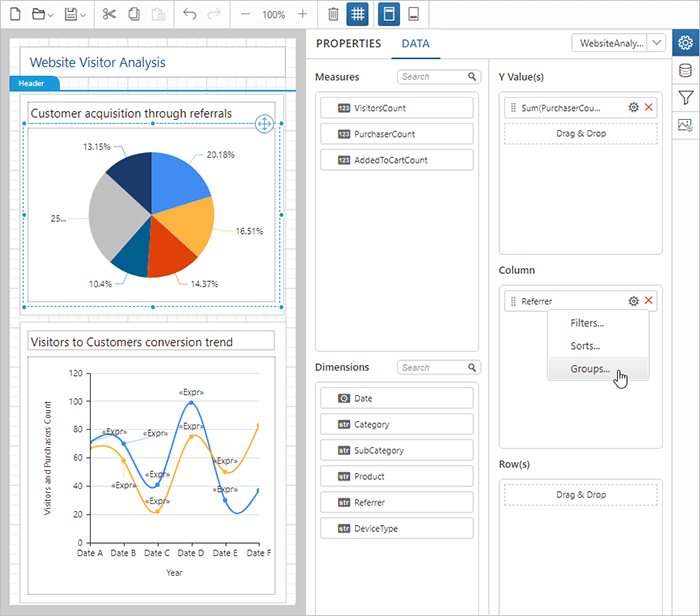The image size is (700, 616).
Task: Click the Header section label
Action: pyautogui.click(x=34, y=83)
